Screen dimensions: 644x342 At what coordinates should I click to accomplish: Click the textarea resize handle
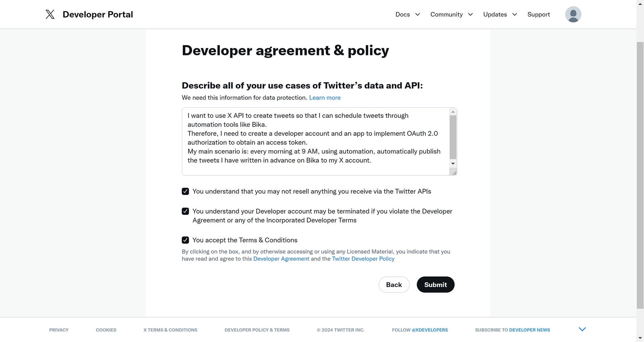454,173
